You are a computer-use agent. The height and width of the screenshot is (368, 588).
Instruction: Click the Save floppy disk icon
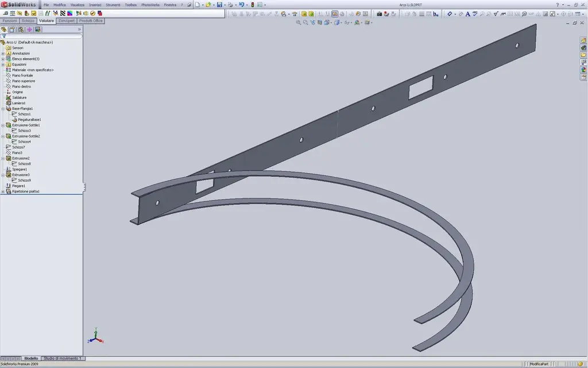coord(220,5)
